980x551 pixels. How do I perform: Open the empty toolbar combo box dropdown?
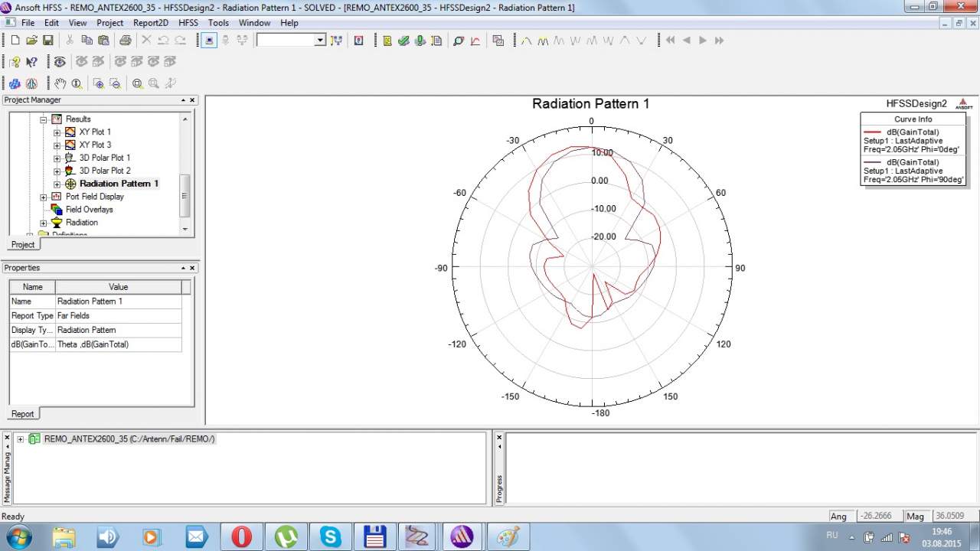[320, 41]
